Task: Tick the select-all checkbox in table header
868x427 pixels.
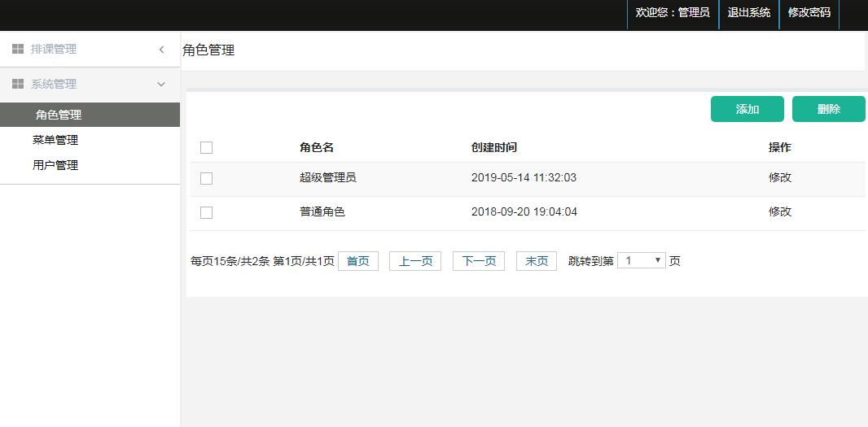Action: [x=207, y=148]
